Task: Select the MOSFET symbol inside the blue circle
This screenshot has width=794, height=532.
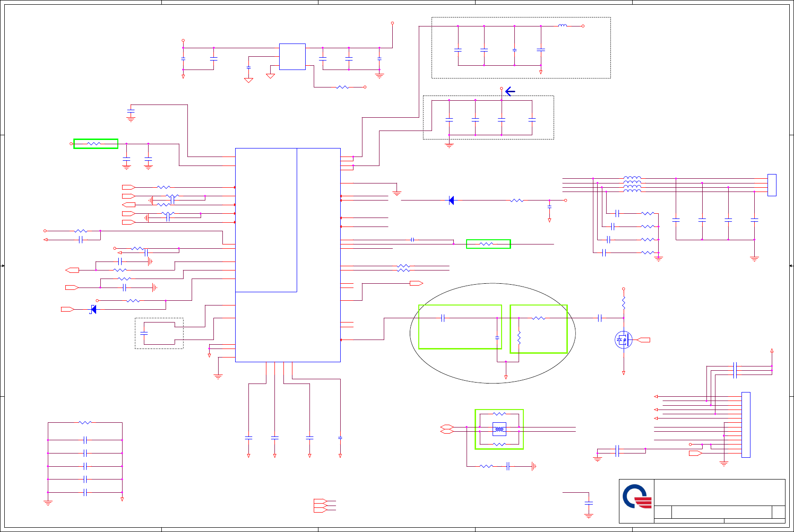Action: point(623,340)
